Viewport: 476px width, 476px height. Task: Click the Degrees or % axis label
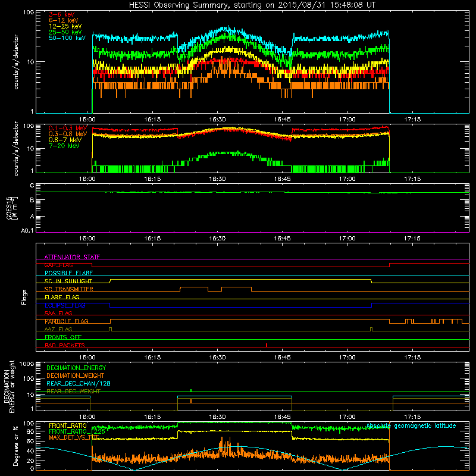[15, 446]
